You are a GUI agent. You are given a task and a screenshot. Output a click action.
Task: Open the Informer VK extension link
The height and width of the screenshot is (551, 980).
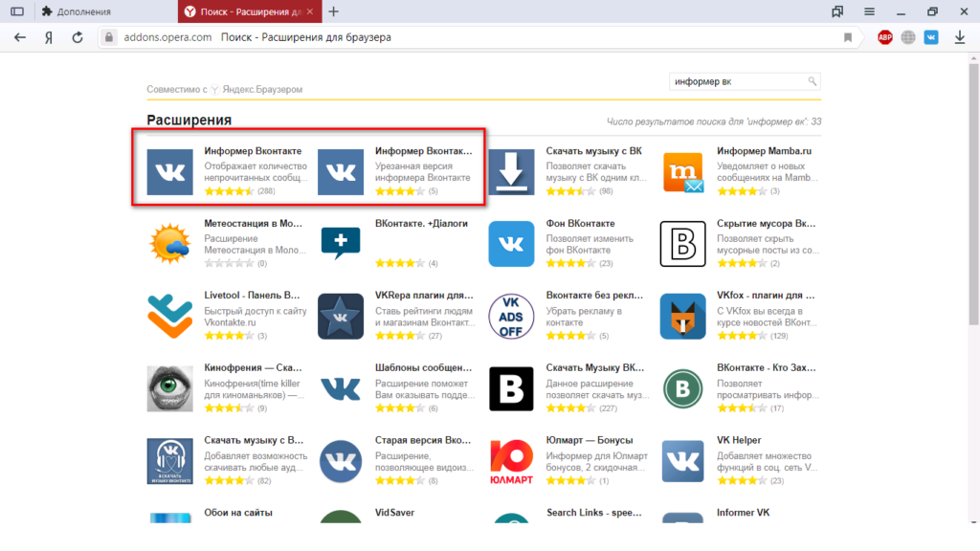(743, 513)
